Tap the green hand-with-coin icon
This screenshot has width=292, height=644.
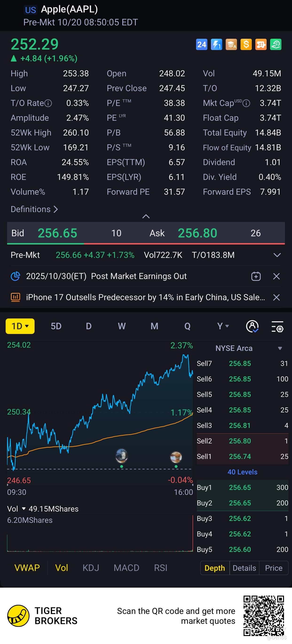(x=276, y=44)
